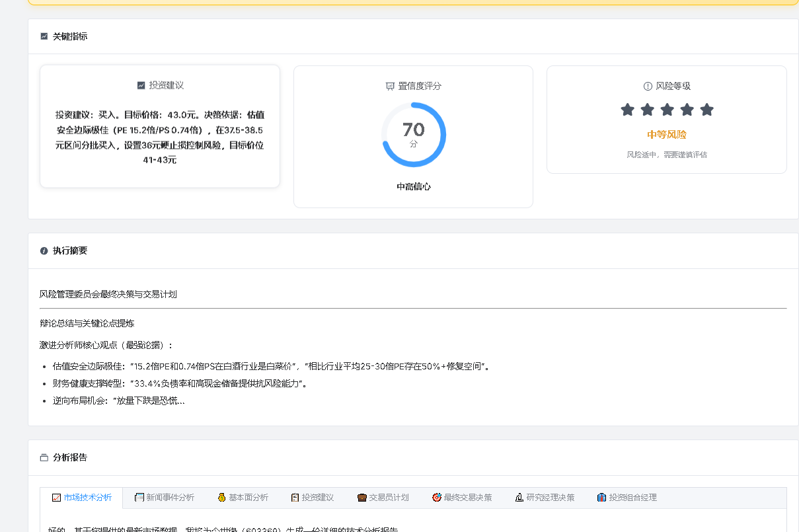Click the investment advice text in the 投资建议 card
The height and width of the screenshot is (532, 799).
coord(160,137)
